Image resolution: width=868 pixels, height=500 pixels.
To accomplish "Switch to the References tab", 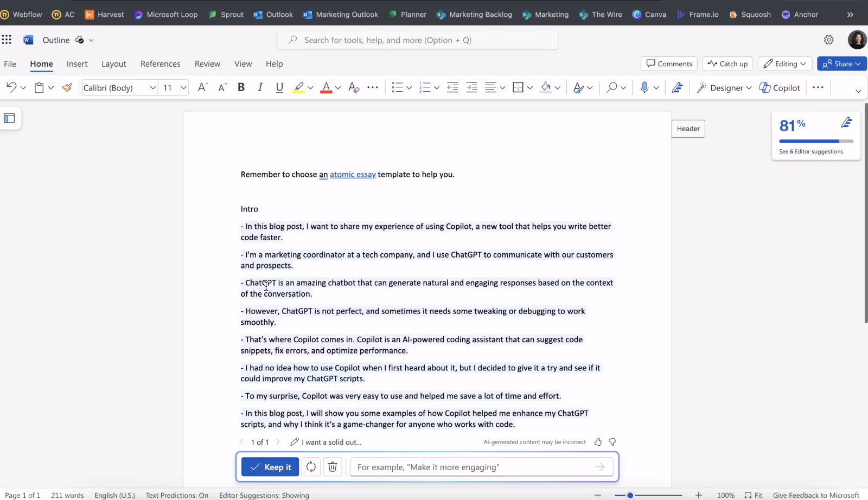I will [161, 63].
